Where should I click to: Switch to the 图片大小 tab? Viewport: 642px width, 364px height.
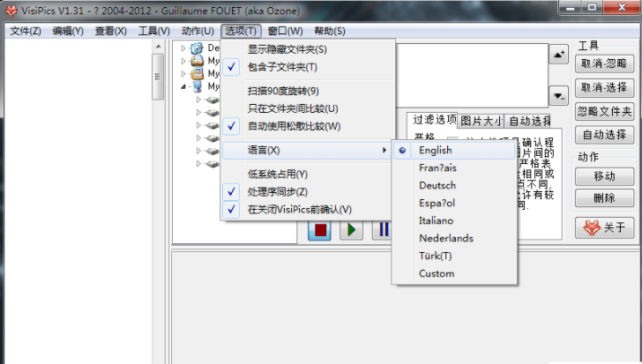(x=481, y=121)
